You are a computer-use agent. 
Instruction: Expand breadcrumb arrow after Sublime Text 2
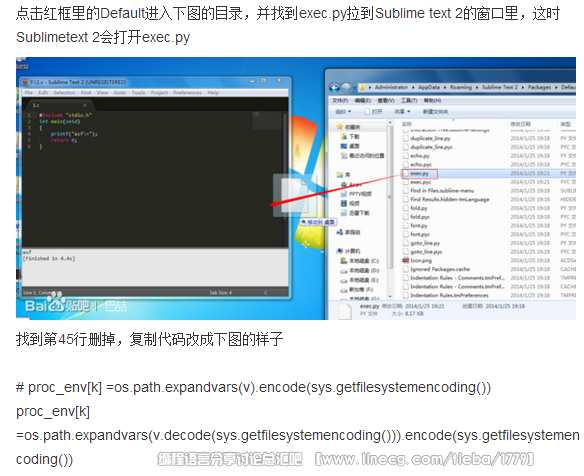pyautogui.click(x=523, y=87)
